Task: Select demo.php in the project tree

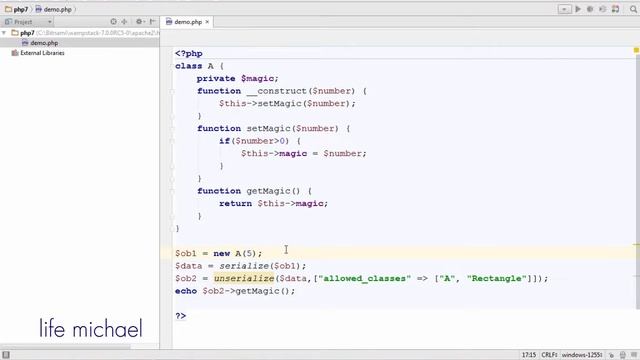Action: [x=40, y=43]
